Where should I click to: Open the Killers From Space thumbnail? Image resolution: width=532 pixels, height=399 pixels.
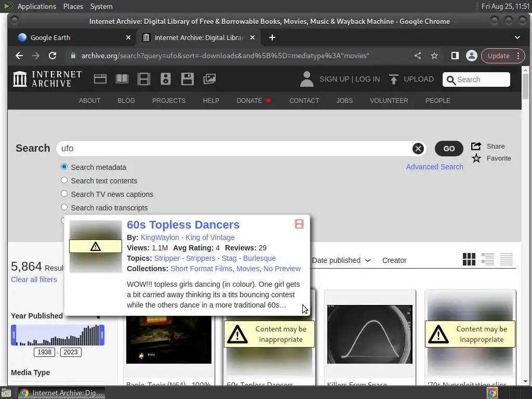pos(370,334)
